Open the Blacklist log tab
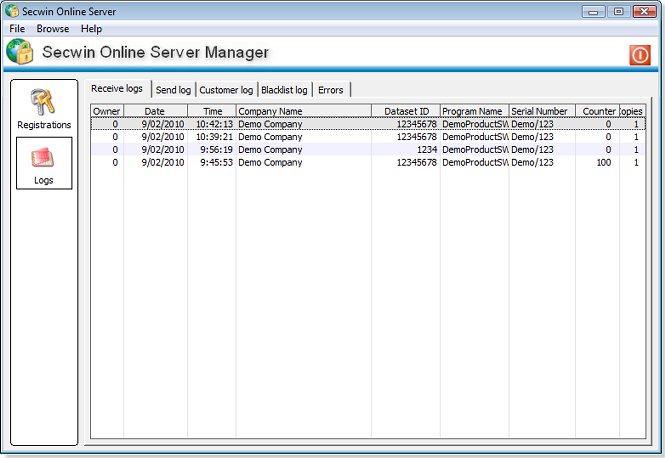Viewport: 665px width, 458px height. pyautogui.click(x=284, y=90)
